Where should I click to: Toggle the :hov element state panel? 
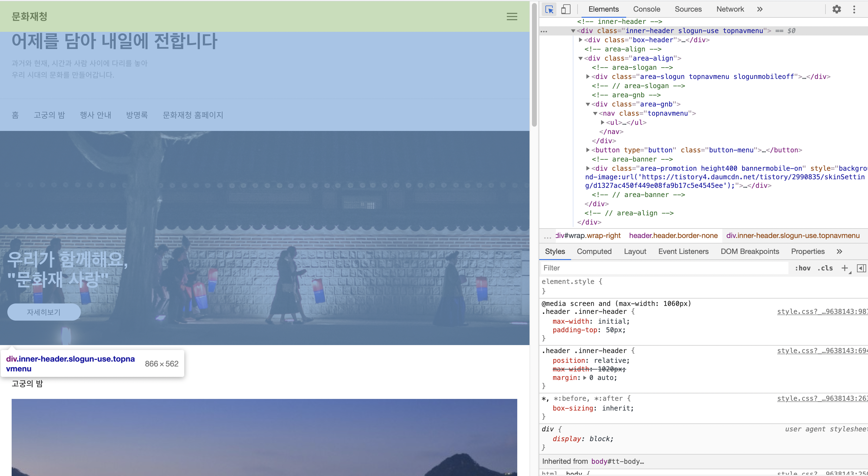click(803, 268)
